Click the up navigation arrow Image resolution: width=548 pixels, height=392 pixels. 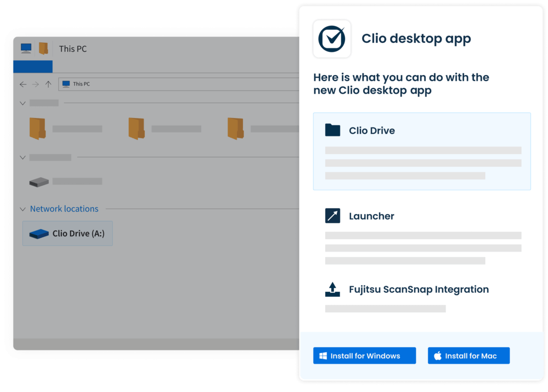(x=48, y=84)
